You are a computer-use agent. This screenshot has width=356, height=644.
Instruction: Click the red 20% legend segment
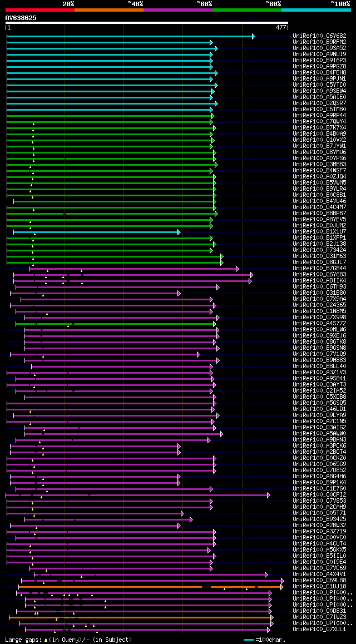pos(40,9)
